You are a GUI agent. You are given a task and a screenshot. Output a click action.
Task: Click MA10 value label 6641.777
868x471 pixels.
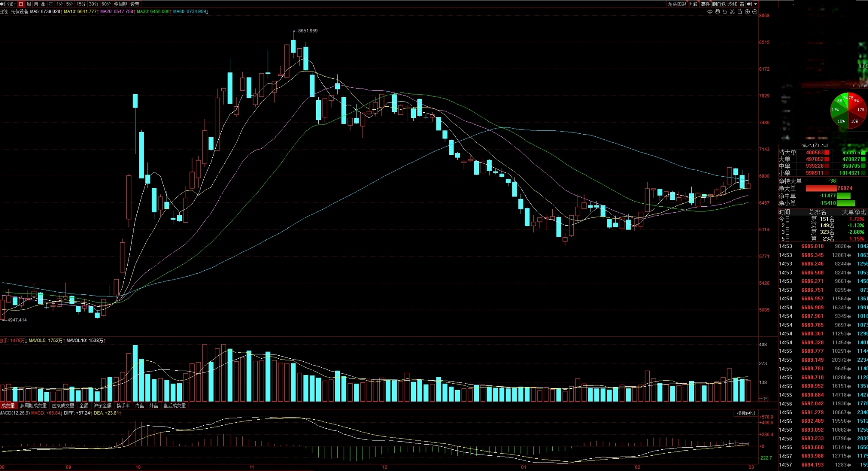click(x=81, y=12)
